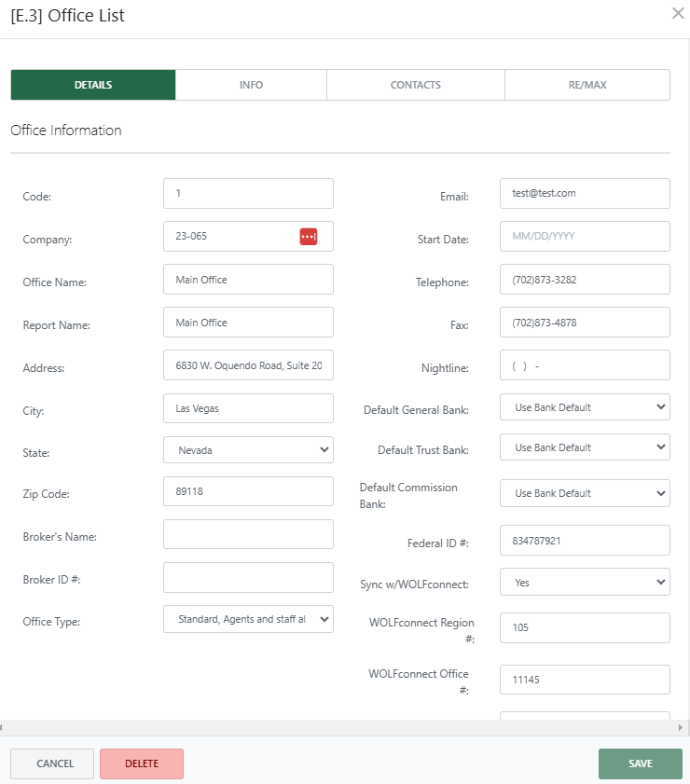Image resolution: width=690 pixels, height=784 pixels.
Task: Click the Start Date field
Action: [x=585, y=236]
